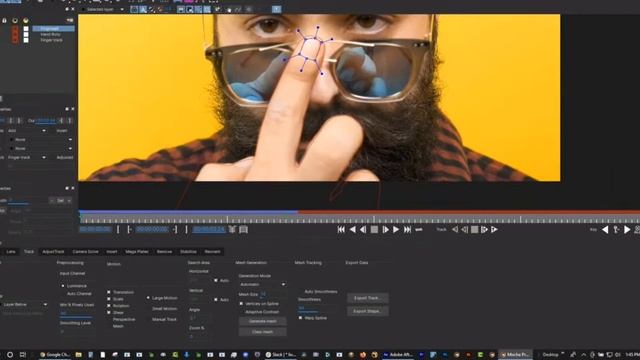Jump to the start of the clip
The height and width of the screenshot is (360, 640).
coord(341,230)
